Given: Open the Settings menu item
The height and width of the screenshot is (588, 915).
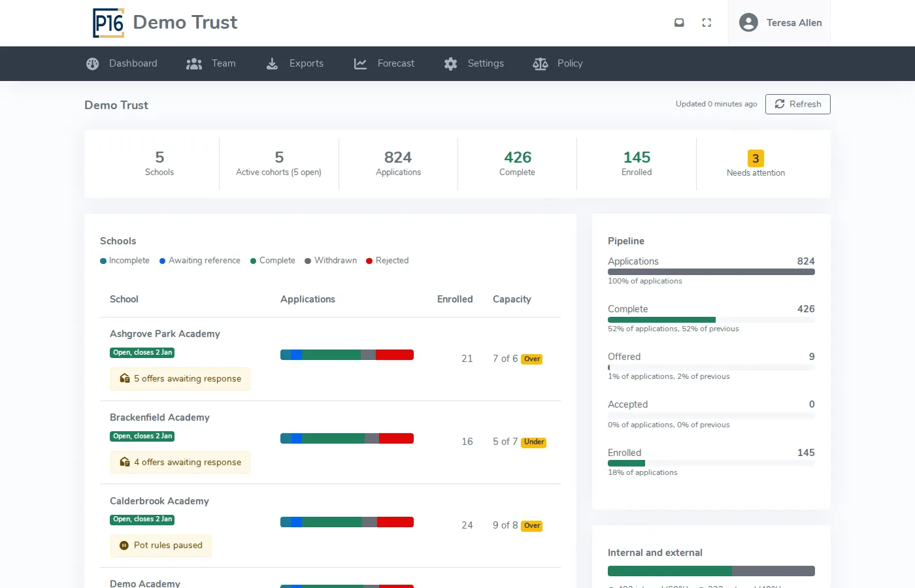Looking at the screenshot, I should click(474, 63).
